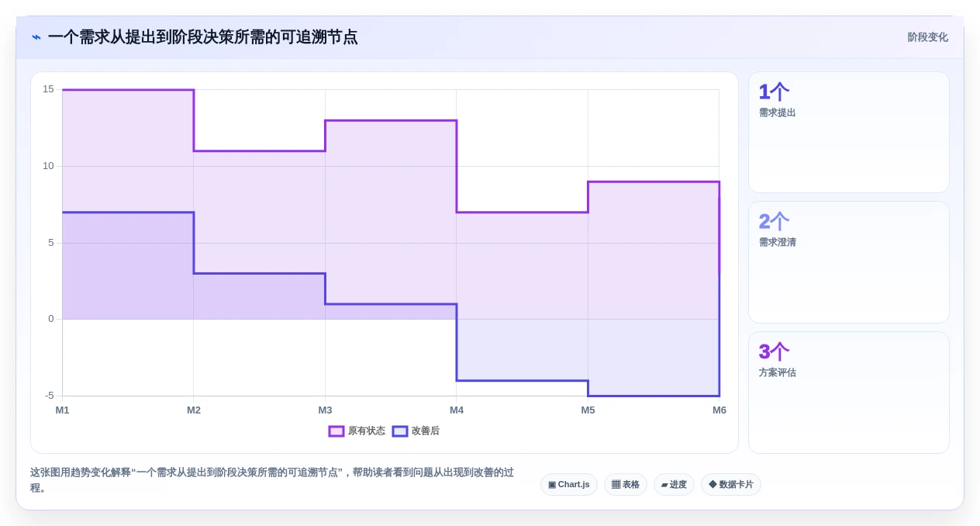The image size is (980, 526).
Task: Open the 需求澄清 card
Action: 849,262
